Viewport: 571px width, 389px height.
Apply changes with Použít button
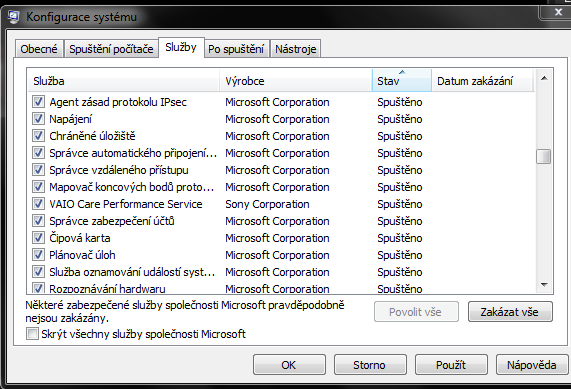pyautogui.click(x=451, y=365)
